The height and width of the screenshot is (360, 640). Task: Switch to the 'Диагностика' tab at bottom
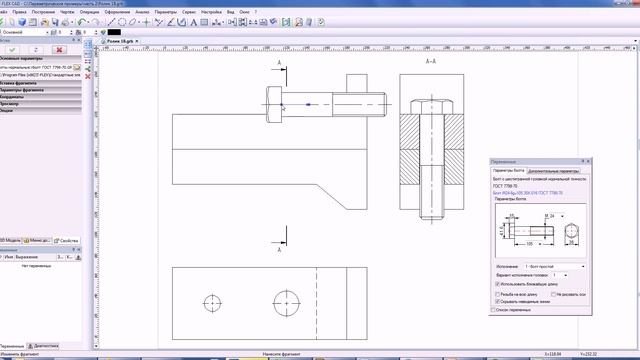click(43, 346)
